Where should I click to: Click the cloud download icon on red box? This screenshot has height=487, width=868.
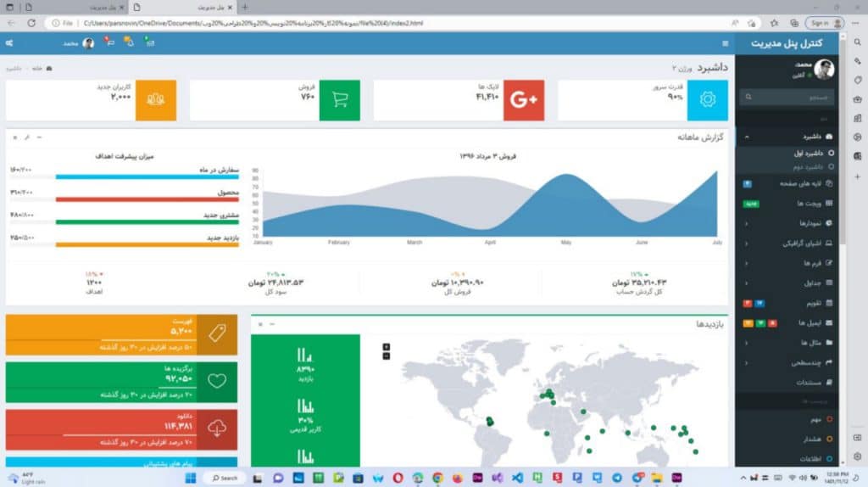217,429
